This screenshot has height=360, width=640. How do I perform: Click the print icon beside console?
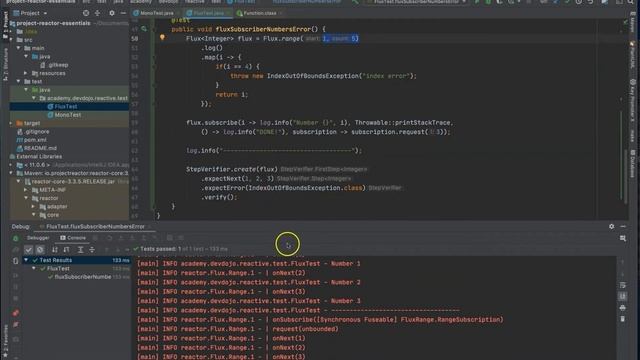(622, 307)
